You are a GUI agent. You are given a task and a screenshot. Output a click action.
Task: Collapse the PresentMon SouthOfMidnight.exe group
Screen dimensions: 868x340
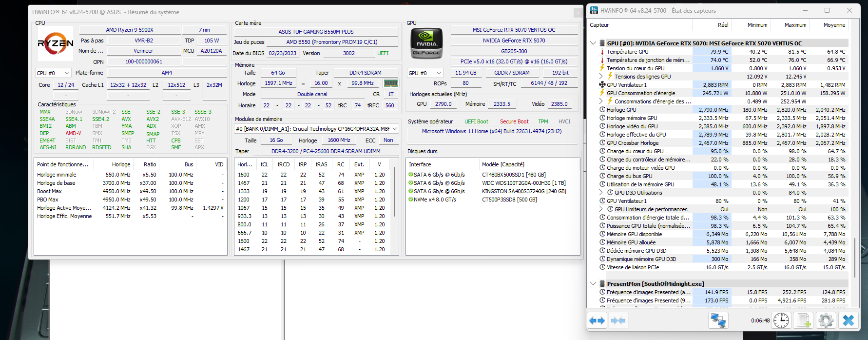click(x=593, y=284)
